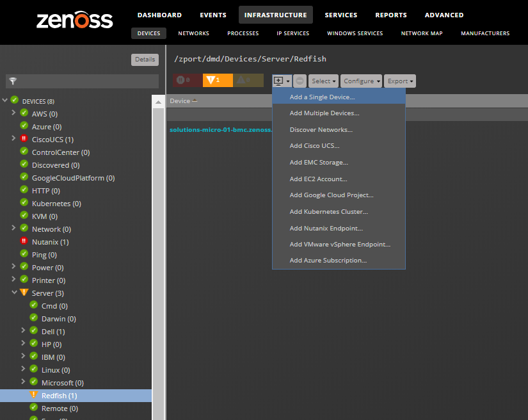The height and width of the screenshot is (420, 528).
Task: Toggle the warning events yellow indicator
Action: point(248,80)
